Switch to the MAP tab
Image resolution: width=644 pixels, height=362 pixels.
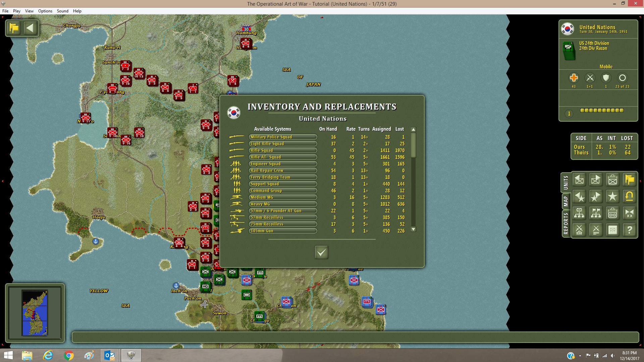tap(566, 201)
